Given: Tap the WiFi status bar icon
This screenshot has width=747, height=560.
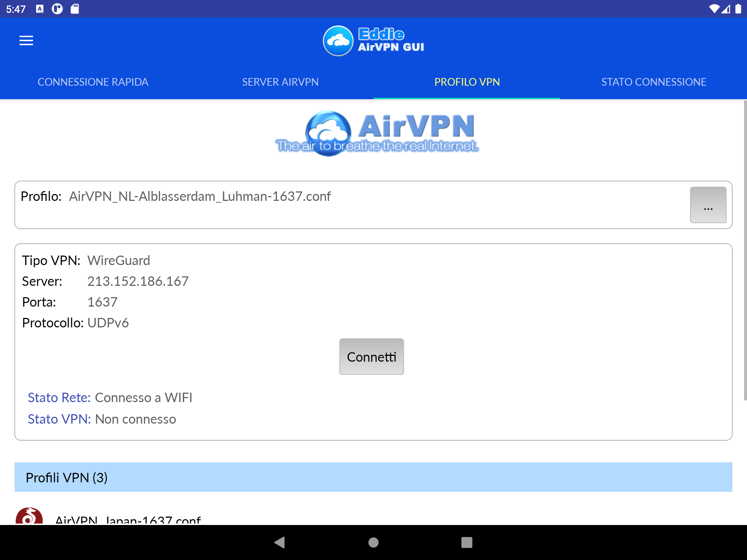Looking at the screenshot, I should click(x=714, y=9).
